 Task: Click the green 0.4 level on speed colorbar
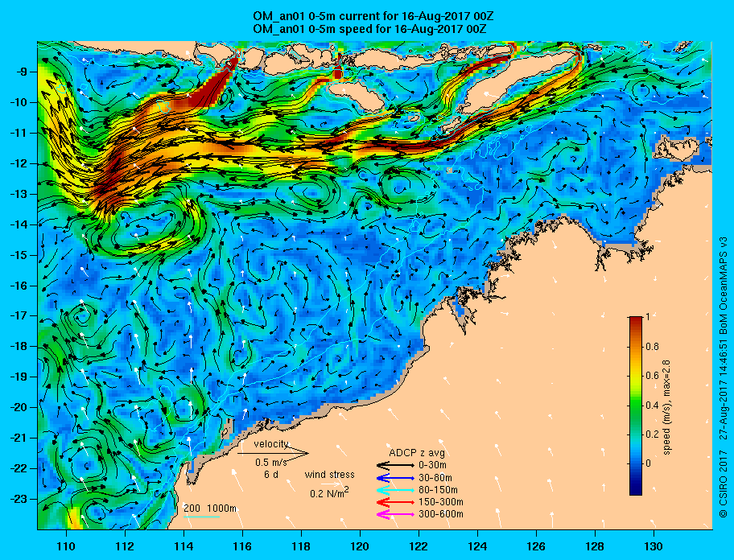pyautogui.click(x=636, y=406)
